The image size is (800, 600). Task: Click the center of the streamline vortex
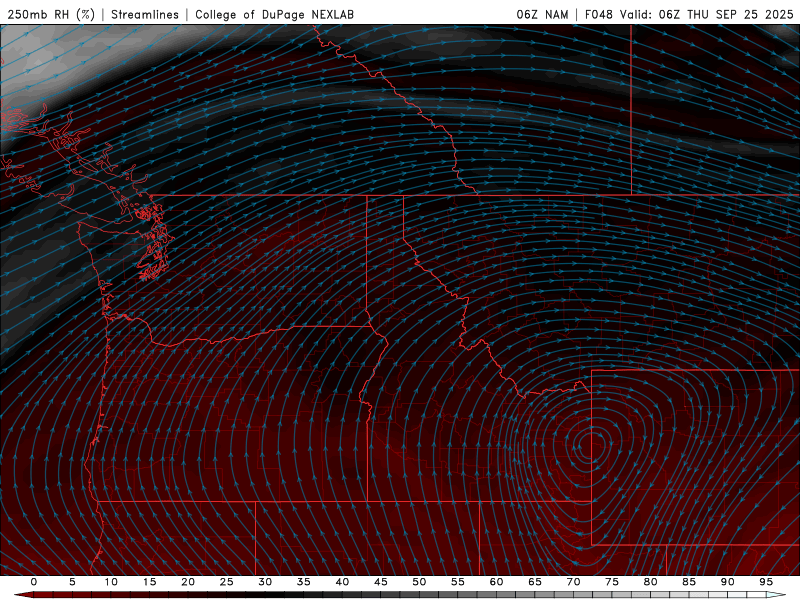coord(590,444)
